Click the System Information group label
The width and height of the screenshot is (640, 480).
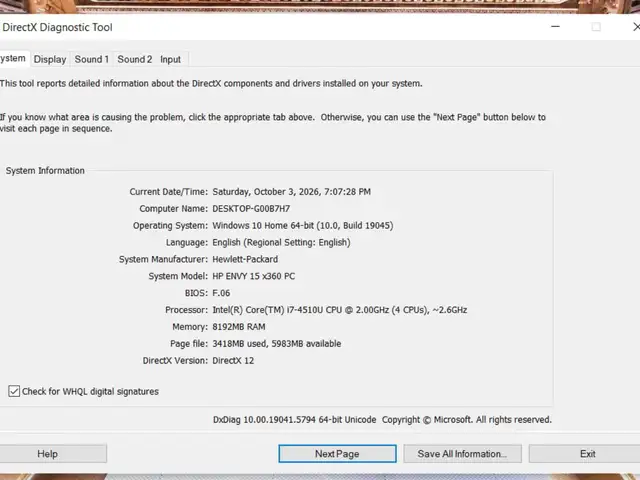(x=45, y=171)
